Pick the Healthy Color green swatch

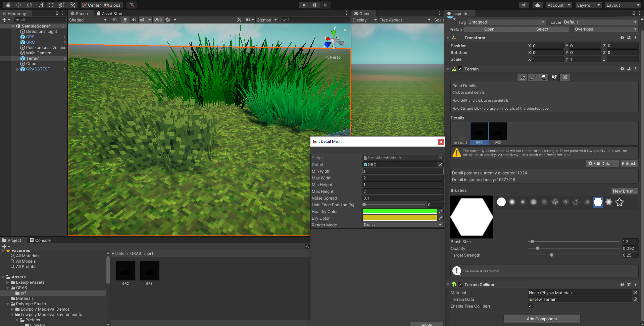(x=399, y=211)
